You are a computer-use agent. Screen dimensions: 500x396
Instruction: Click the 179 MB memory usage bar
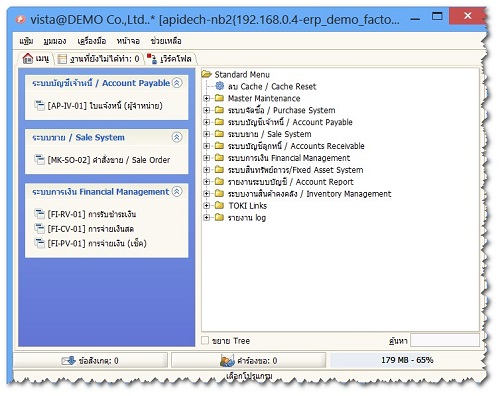pyautogui.click(x=407, y=360)
